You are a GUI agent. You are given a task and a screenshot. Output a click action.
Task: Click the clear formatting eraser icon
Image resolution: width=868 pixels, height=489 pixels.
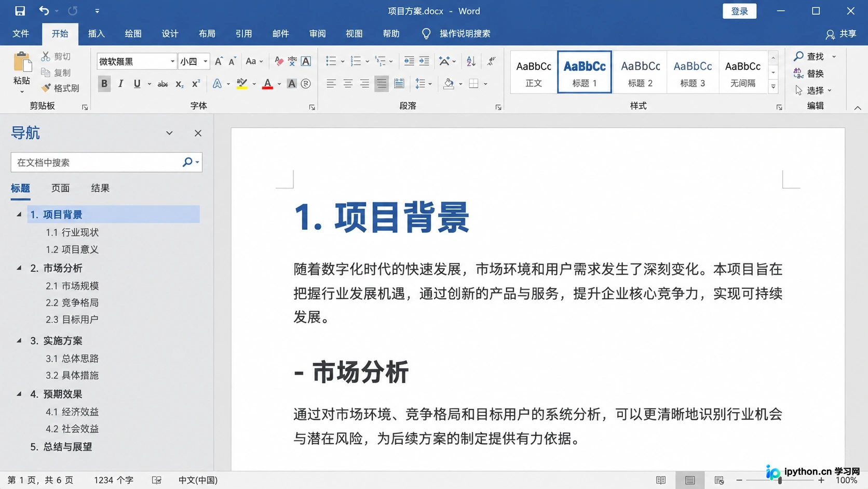279,61
